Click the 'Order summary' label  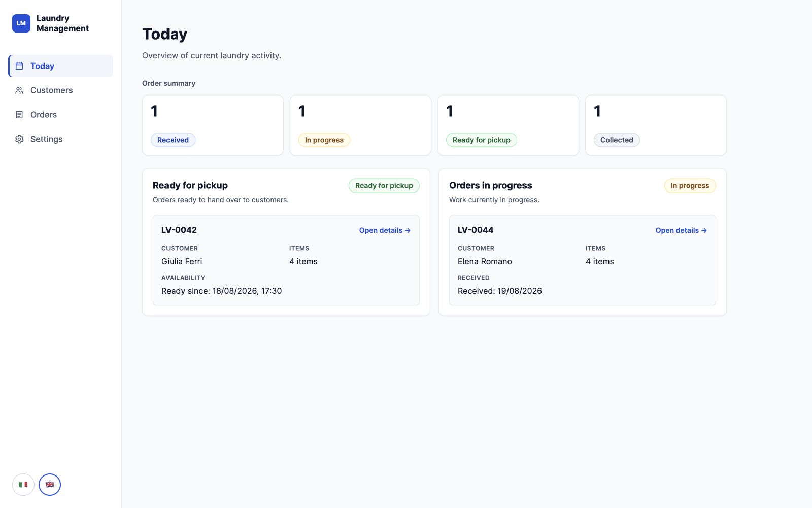click(x=168, y=83)
